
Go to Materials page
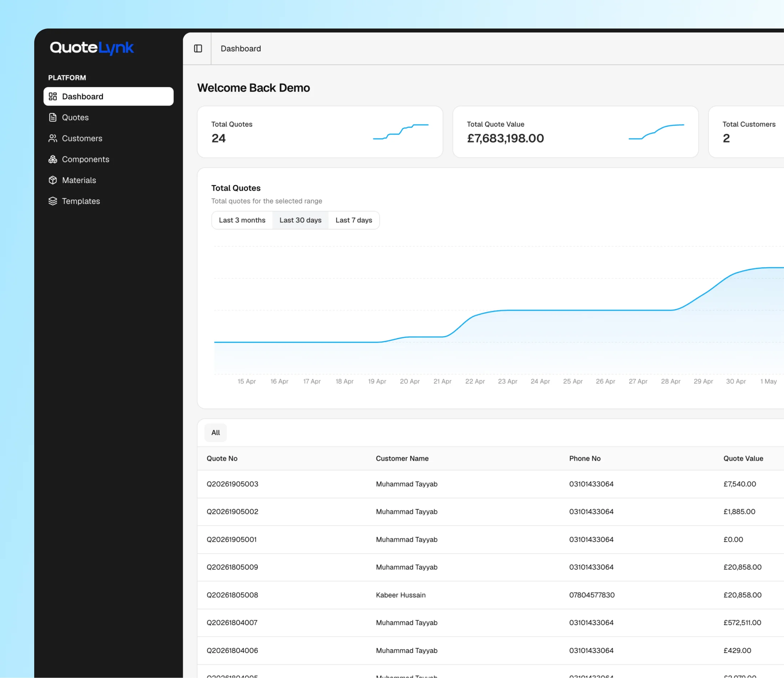[109, 180]
